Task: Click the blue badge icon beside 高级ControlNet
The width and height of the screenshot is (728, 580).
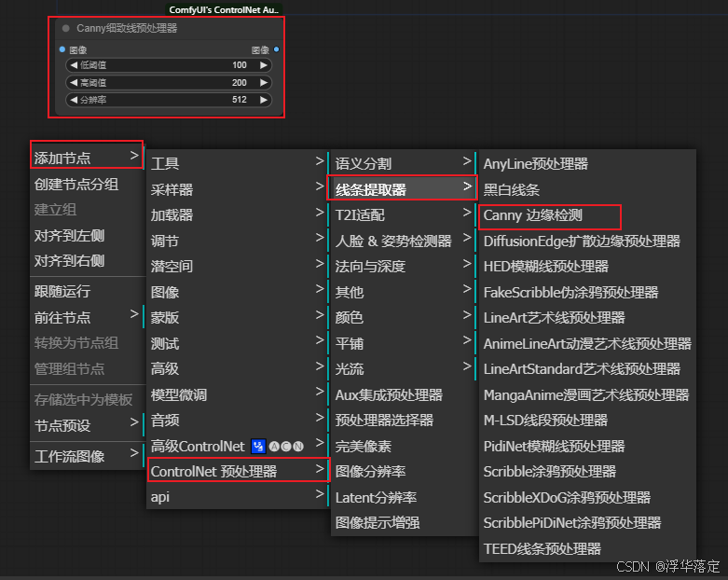Action: click(x=258, y=447)
